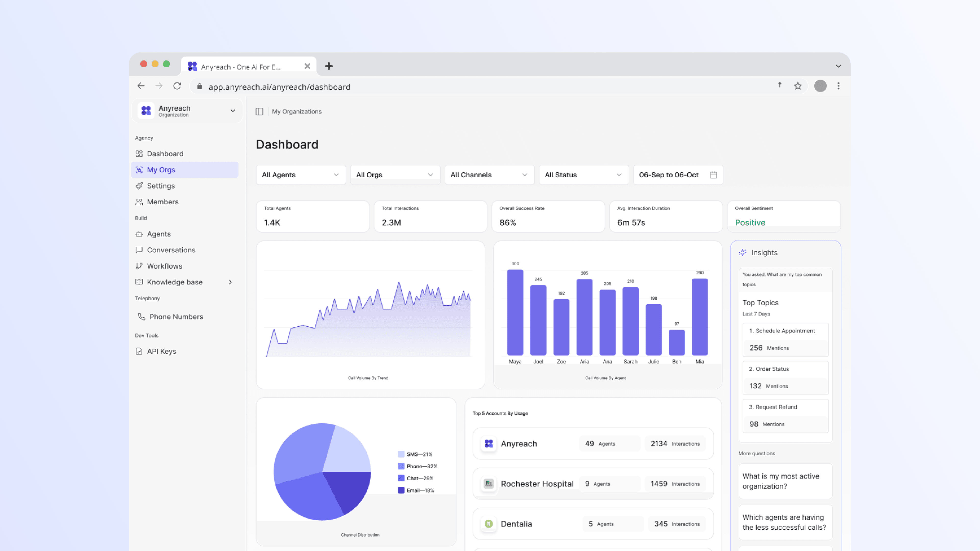Open the Dentalia account row
This screenshot has height=551, width=980.
click(593, 524)
